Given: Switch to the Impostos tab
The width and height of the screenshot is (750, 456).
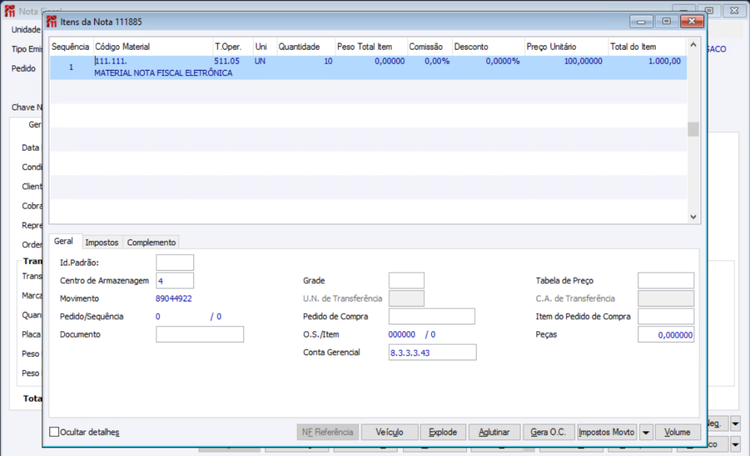Looking at the screenshot, I should tap(101, 243).
